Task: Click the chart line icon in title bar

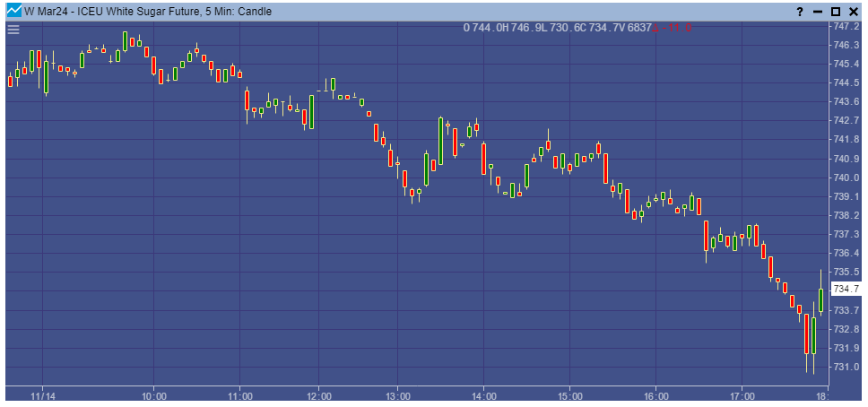Action: tap(13, 11)
